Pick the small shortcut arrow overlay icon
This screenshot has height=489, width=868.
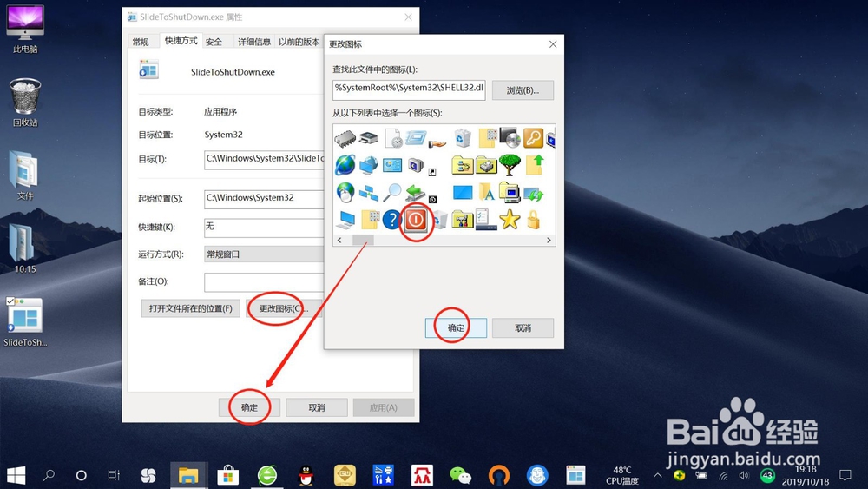click(432, 172)
